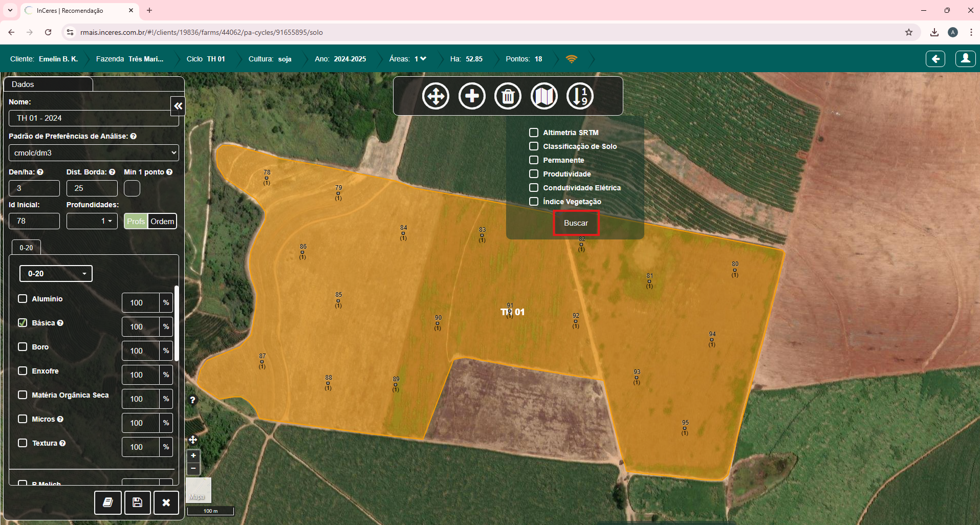This screenshot has width=980, height=525.
Task: Check Altimetria SRTM layer
Action: (x=534, y=133)
